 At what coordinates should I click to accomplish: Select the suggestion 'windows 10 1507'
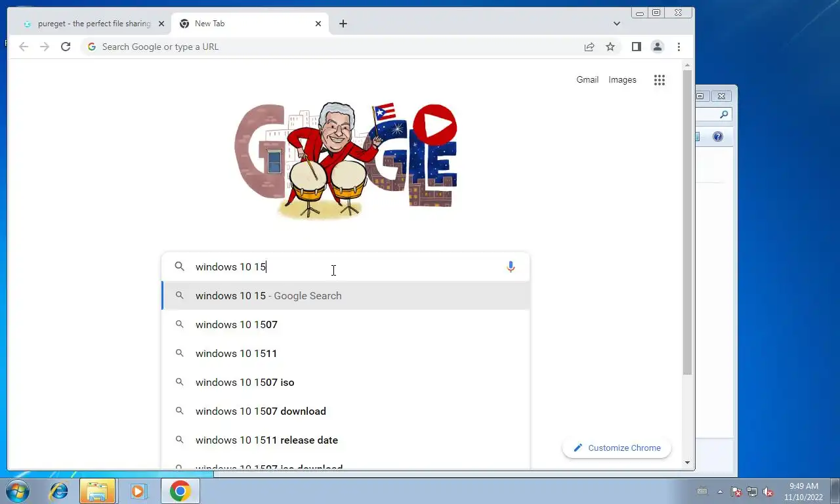point(346,325)
